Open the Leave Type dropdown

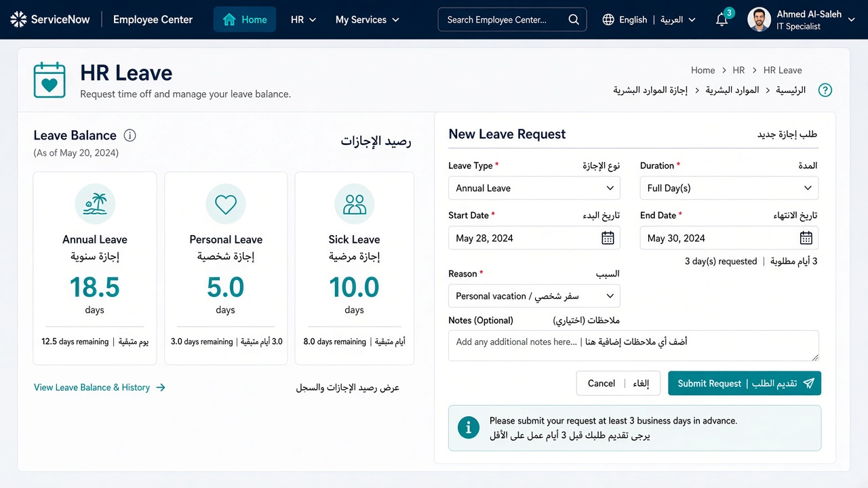coord(534,188)
